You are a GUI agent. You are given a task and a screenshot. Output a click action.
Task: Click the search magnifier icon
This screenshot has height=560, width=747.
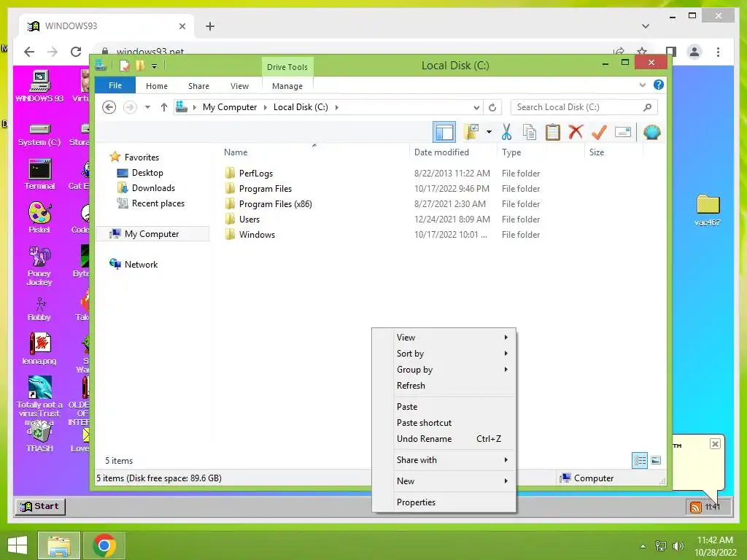click(648, 107)
